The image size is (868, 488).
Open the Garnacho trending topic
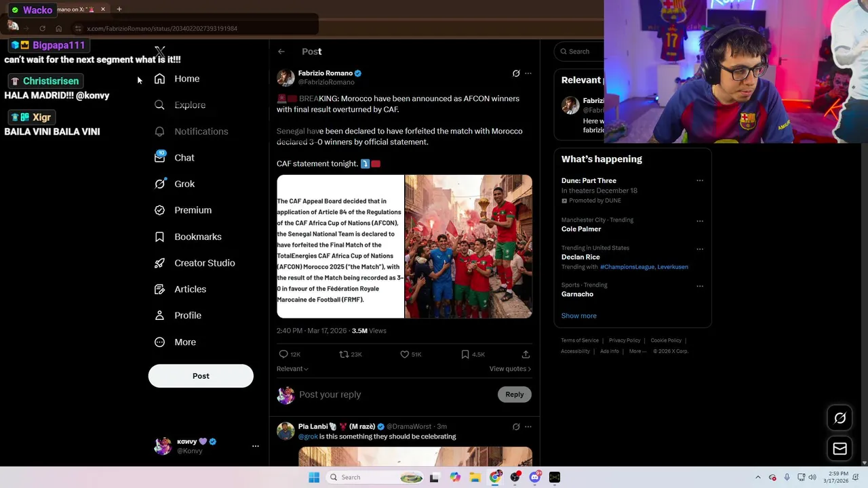(x=577, y=294)
